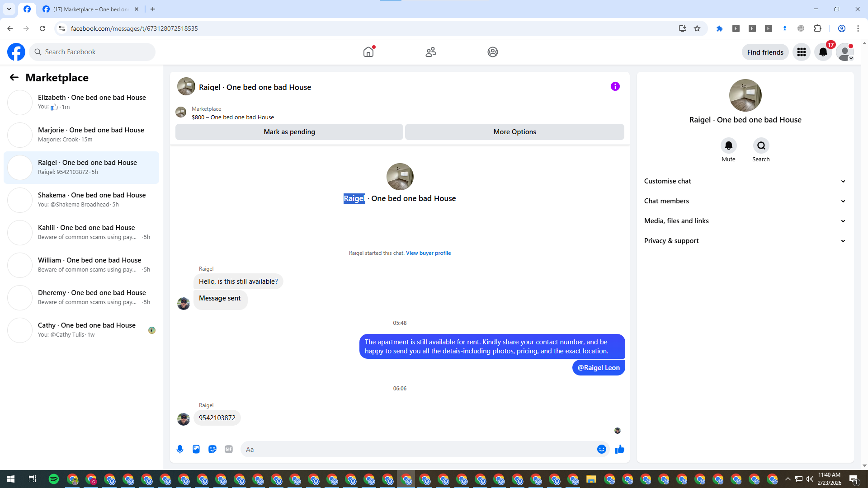Open the Facebook menu grid icon
The width and height of the screenshot is (868, 488).
(x=801, y=52)
